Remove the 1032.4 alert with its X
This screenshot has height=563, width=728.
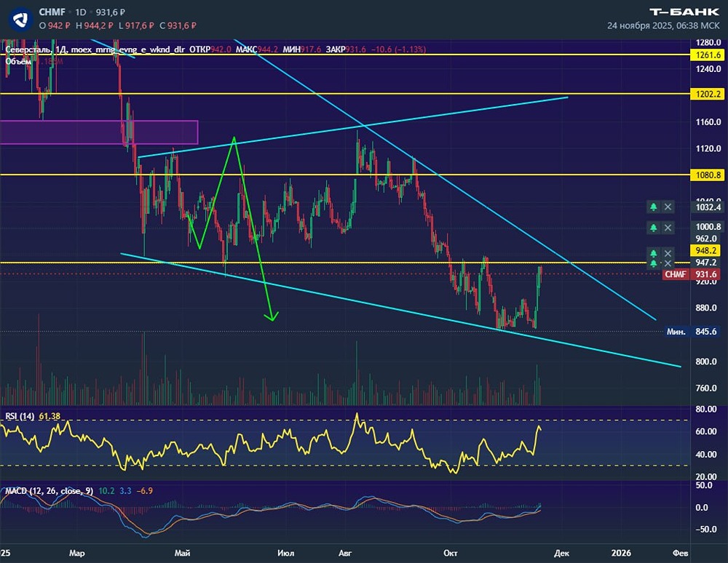click(x=668, y=207)
